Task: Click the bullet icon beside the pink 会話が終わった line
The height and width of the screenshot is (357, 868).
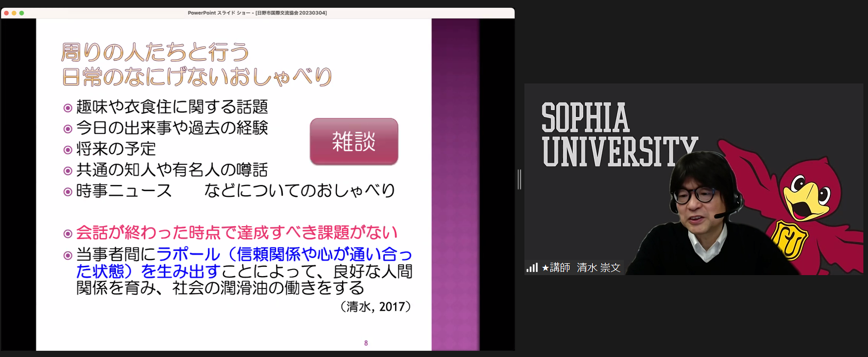Action: point(67,234)
